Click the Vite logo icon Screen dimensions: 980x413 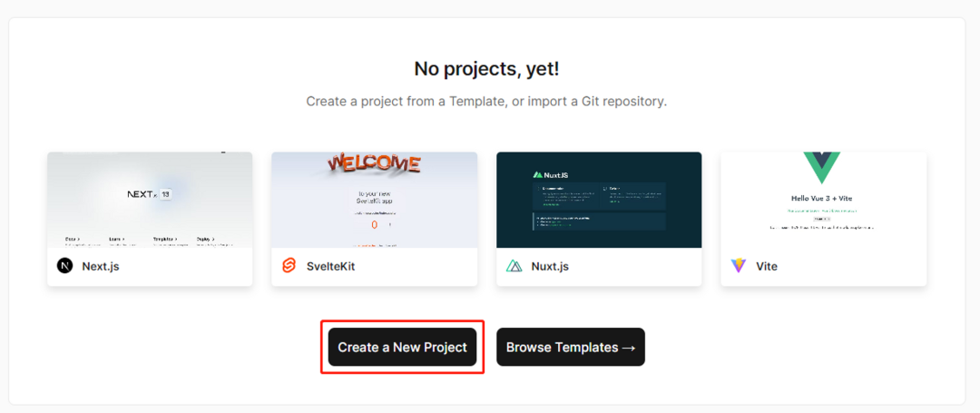click(738, 266)
